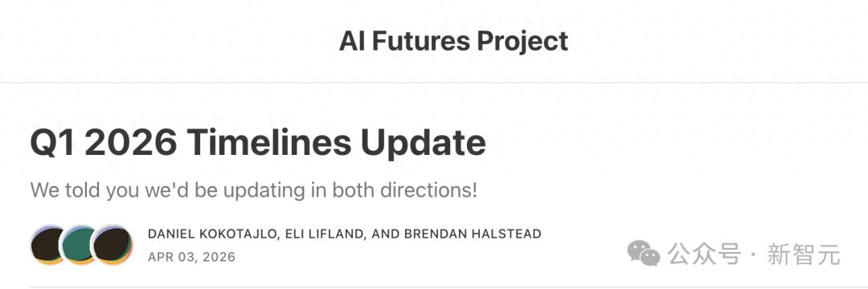Click the divider line under the header

(434, 83)
